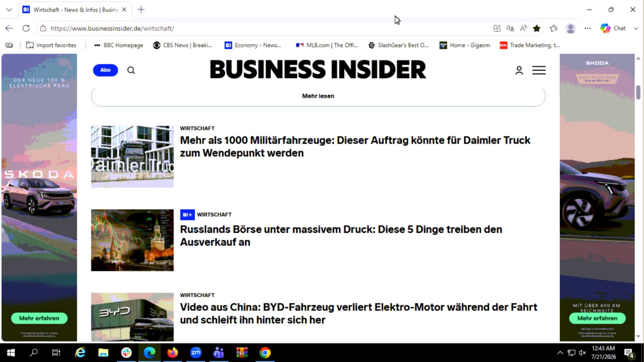Open the Windows notification center

pyautogui.click(x=629, y=353)
